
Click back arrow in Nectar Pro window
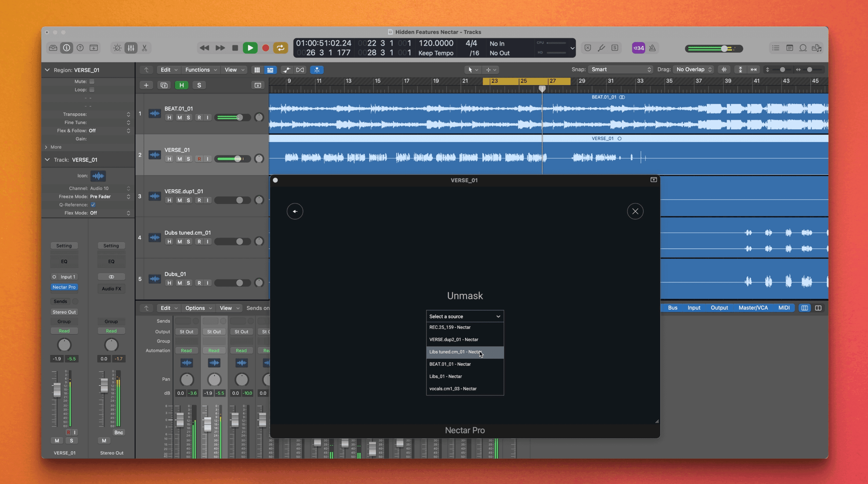pyautogui.click(x=295, y=211)
